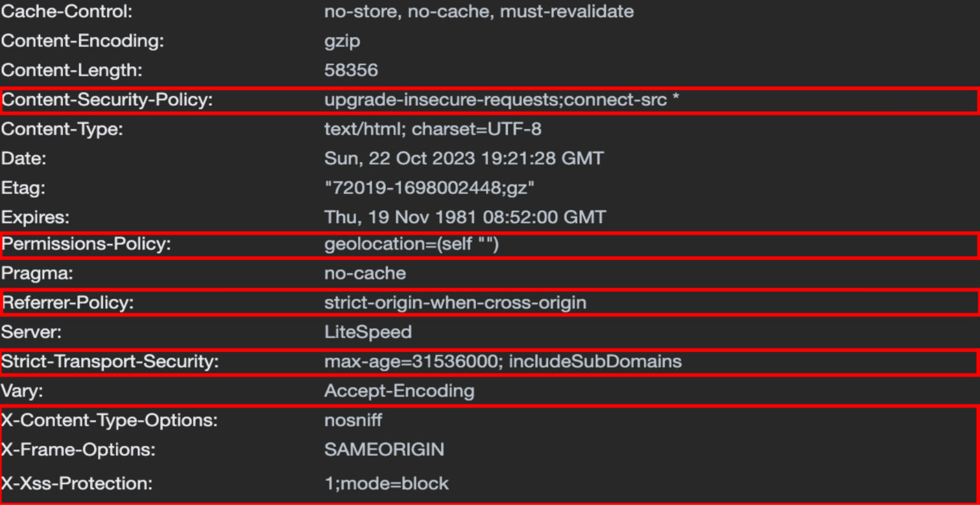980x505 pixels.
Task: Click the Etag value text
Action: tap(429, 188)
